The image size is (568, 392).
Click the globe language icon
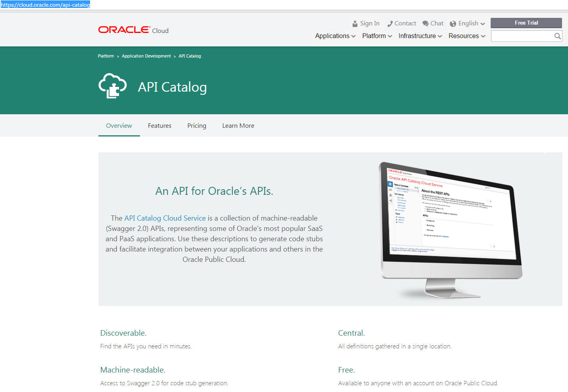click(453, 24)
